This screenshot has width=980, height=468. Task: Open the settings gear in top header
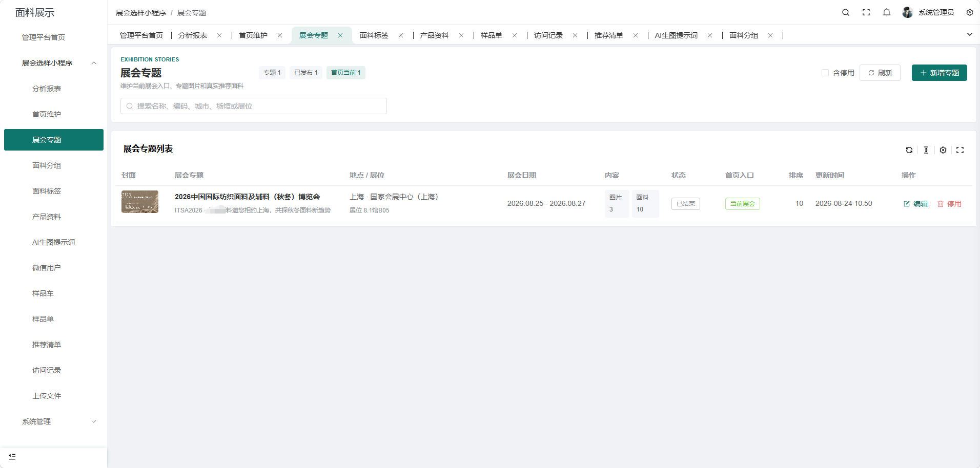pos(970,12)
